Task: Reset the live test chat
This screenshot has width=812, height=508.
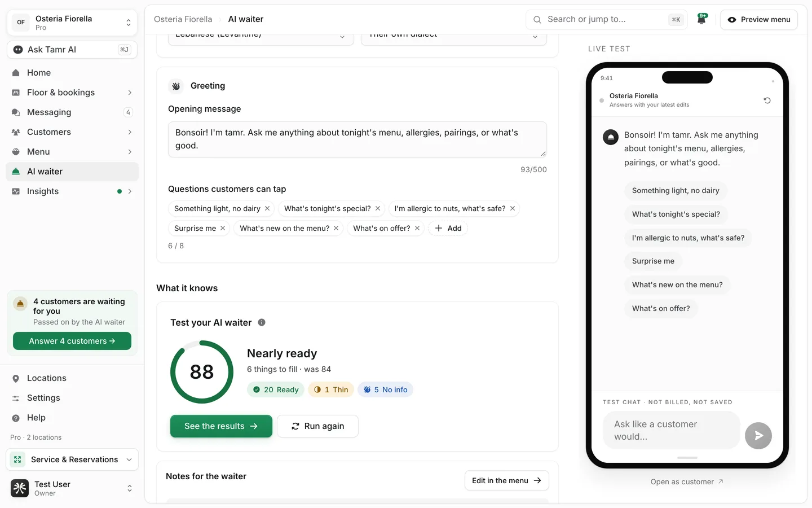Action: (767, 100)
